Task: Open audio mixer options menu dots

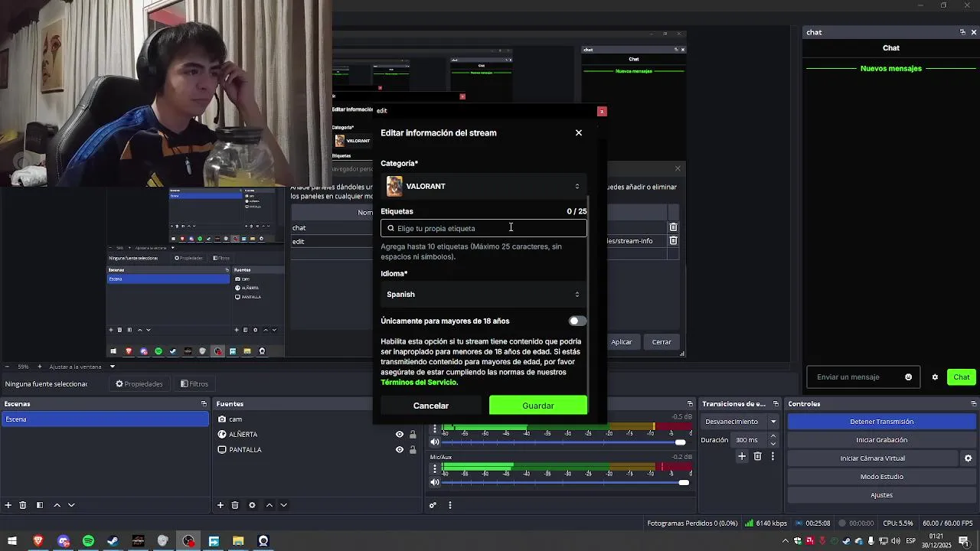Action: point(450,505)
